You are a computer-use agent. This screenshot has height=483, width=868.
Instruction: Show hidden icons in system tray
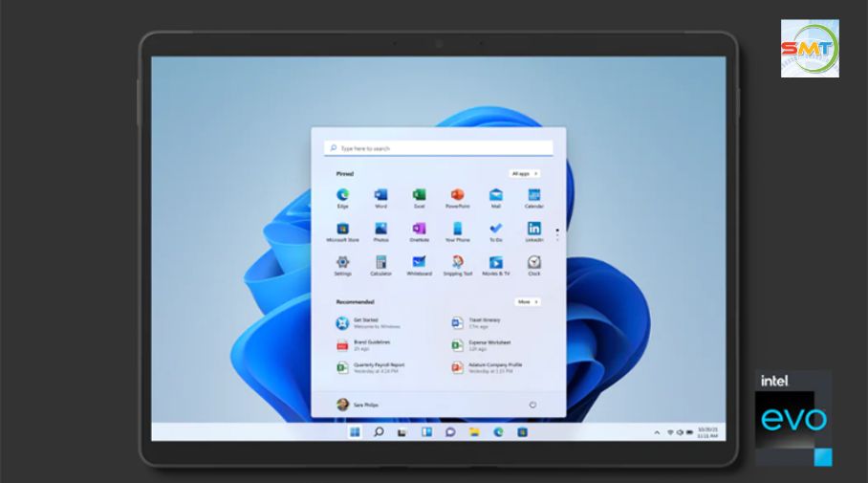coord(657,432)
